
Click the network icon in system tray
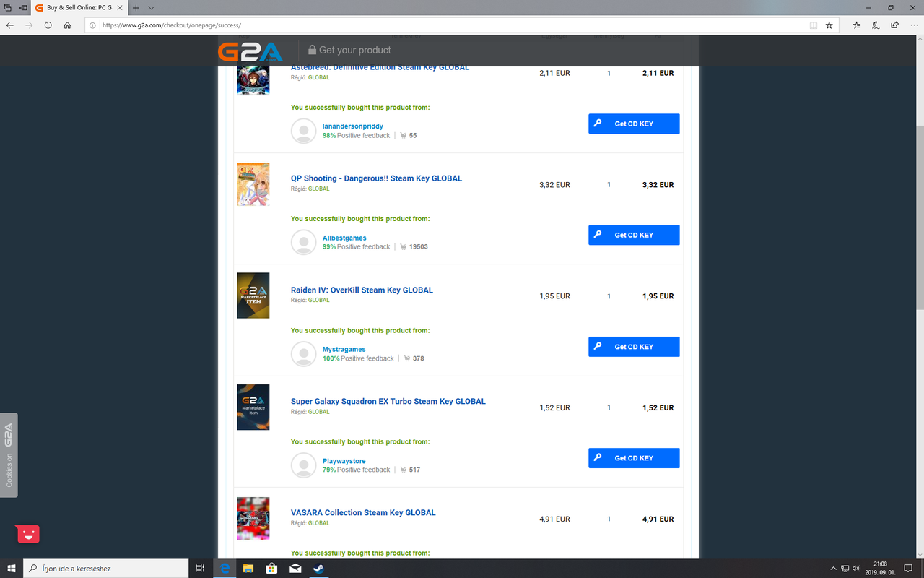click(x=845, y=569)
